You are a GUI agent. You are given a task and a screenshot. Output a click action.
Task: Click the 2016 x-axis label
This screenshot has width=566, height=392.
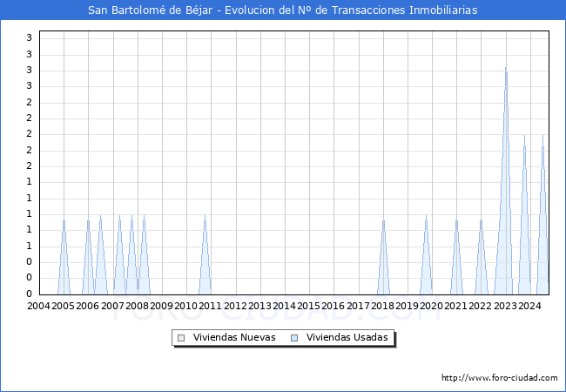coord(333,306)
